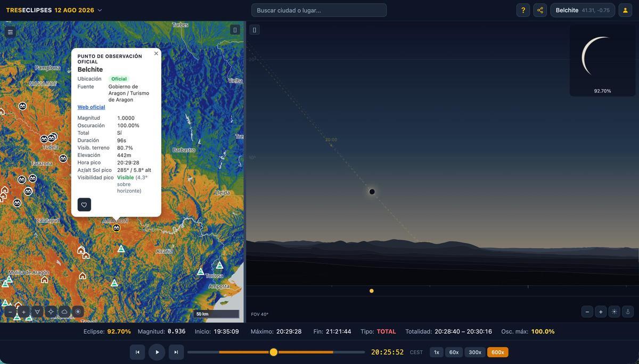
Task: Click the Belchite owl marker on Aragon
Action: [117, 228]
